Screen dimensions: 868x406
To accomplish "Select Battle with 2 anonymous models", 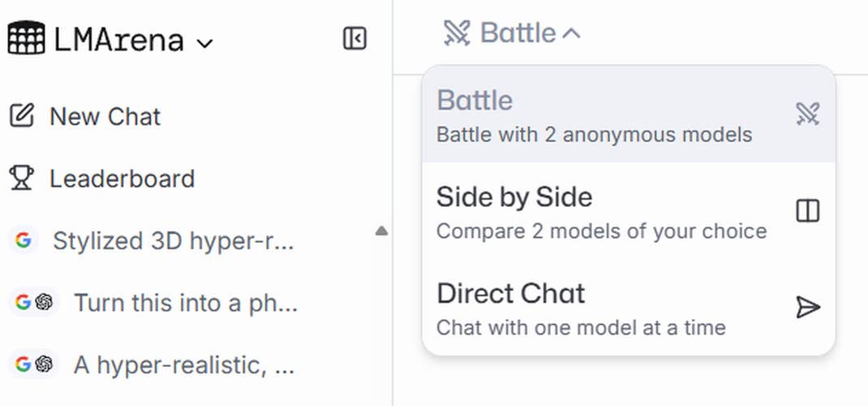I will (x=595, y=114).
